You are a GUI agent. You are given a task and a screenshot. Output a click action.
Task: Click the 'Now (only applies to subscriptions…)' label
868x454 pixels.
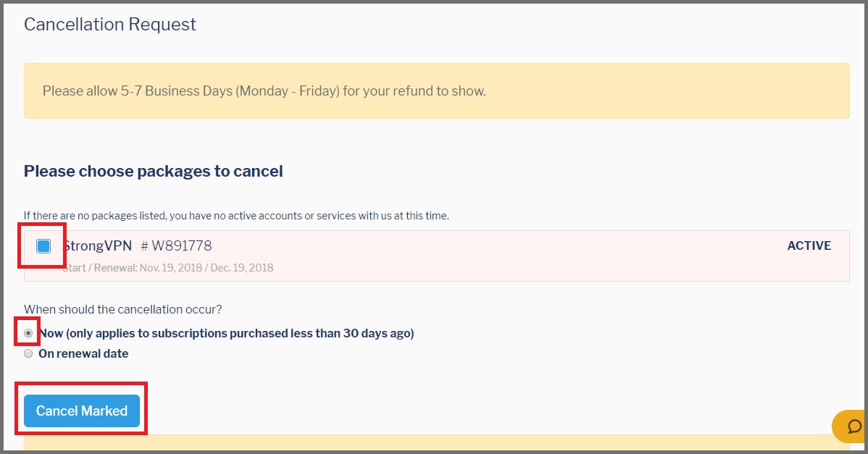pos(226,334)
